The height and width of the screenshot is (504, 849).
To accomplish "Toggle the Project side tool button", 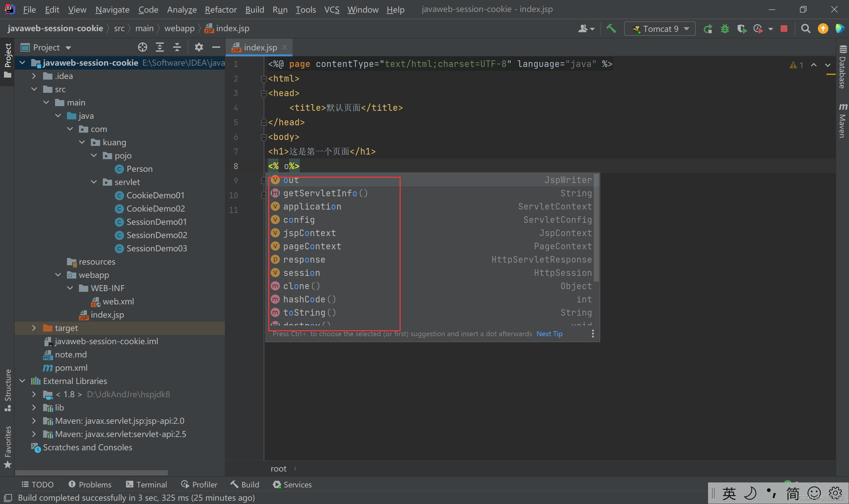I will pyautogui.click(x=8, y=60).
